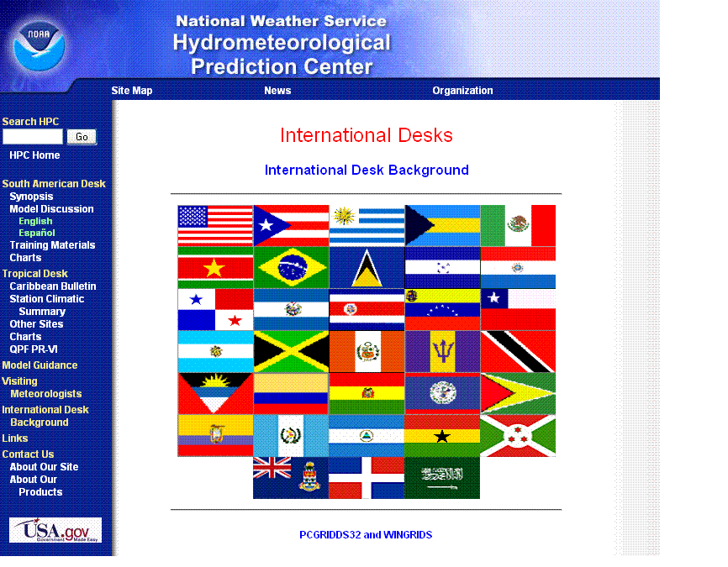Image resolution: width=728 pixels, height=567 pixels.
Task: Click the Search HPC text field
Action: point(33,137)
